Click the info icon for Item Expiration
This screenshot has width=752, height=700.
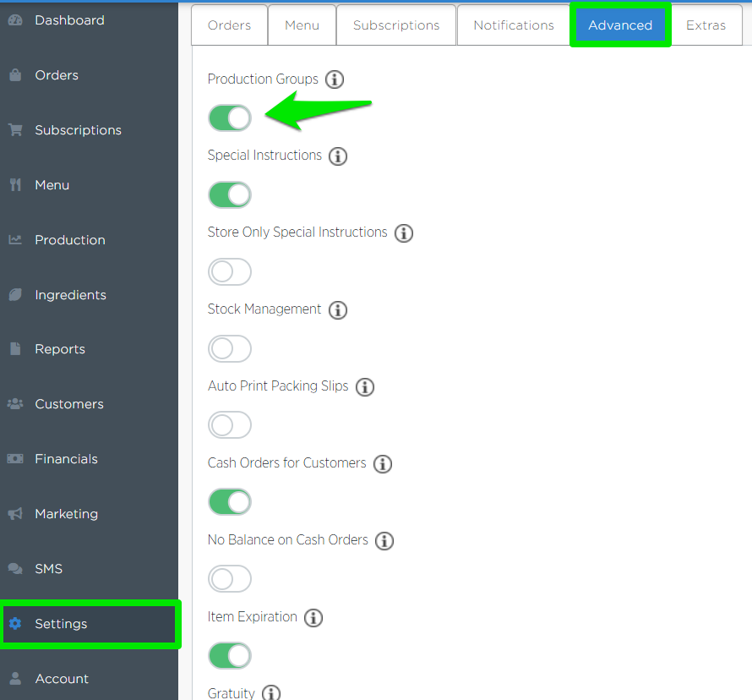pyautogui.click(x=313, y=618)
